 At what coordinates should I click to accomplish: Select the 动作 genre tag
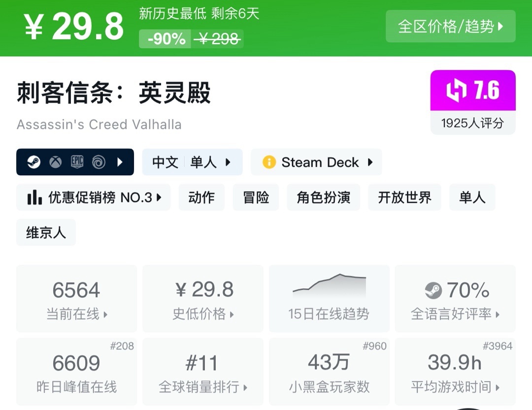pyautogui.click(x=201, y=197)
